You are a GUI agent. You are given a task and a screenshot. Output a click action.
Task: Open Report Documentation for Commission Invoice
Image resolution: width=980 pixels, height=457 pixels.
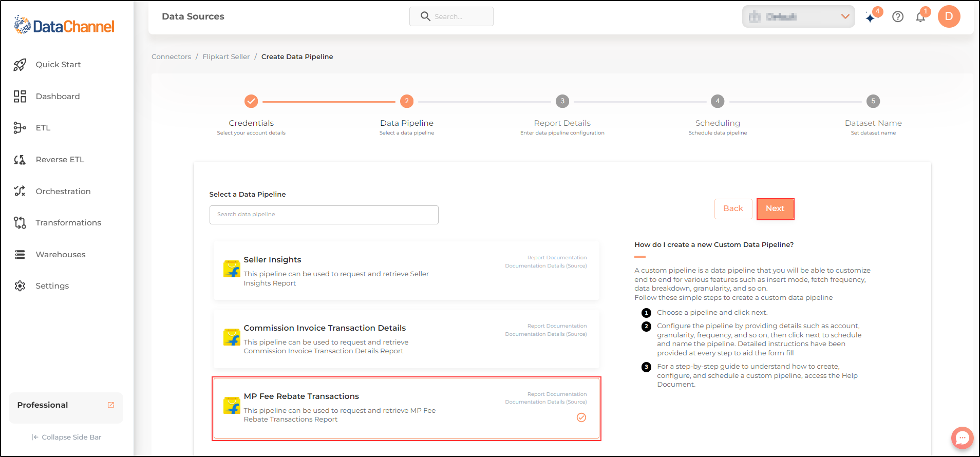pos(557,326)
